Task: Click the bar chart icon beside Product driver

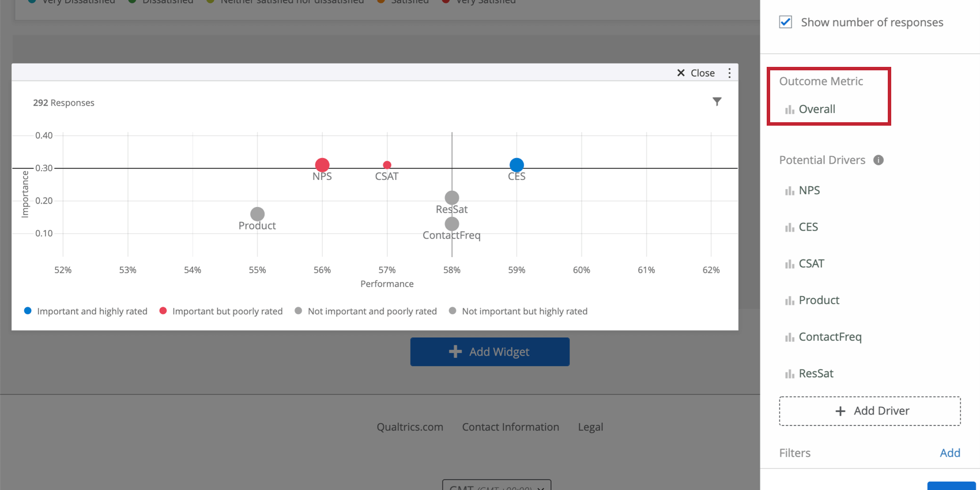Action: tap(789, 300)
